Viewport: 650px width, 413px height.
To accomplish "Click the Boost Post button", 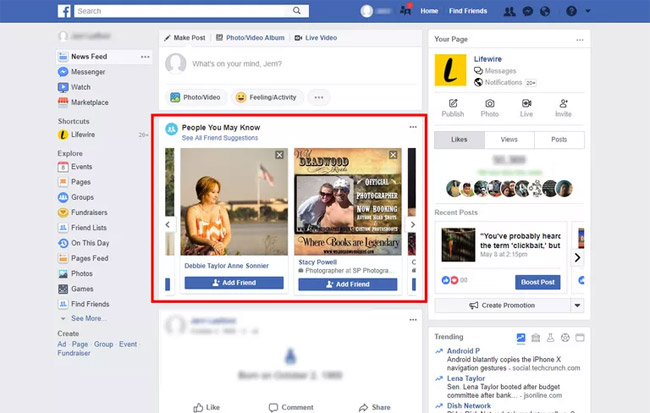I will click(538, 282).
